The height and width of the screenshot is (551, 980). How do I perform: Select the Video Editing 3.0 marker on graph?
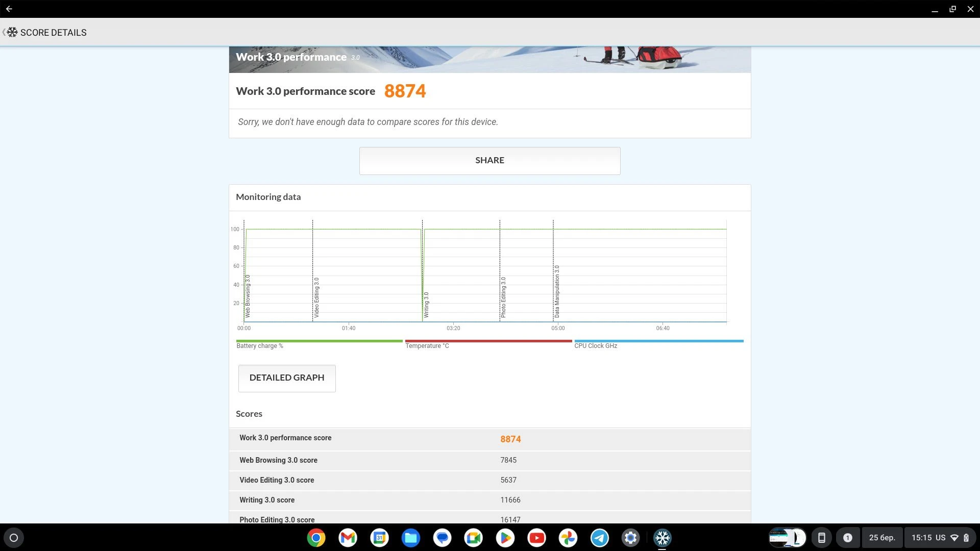(316, 298)
